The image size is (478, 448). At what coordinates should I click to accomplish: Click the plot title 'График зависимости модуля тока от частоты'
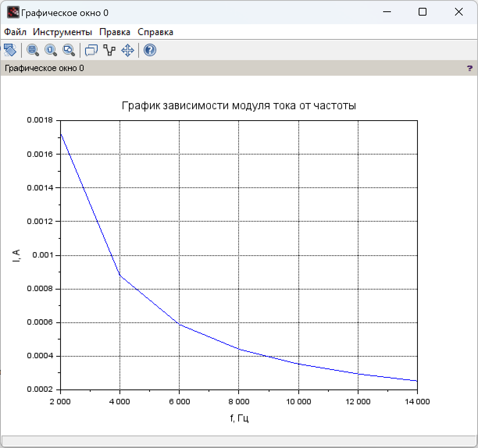pos(239,106)
